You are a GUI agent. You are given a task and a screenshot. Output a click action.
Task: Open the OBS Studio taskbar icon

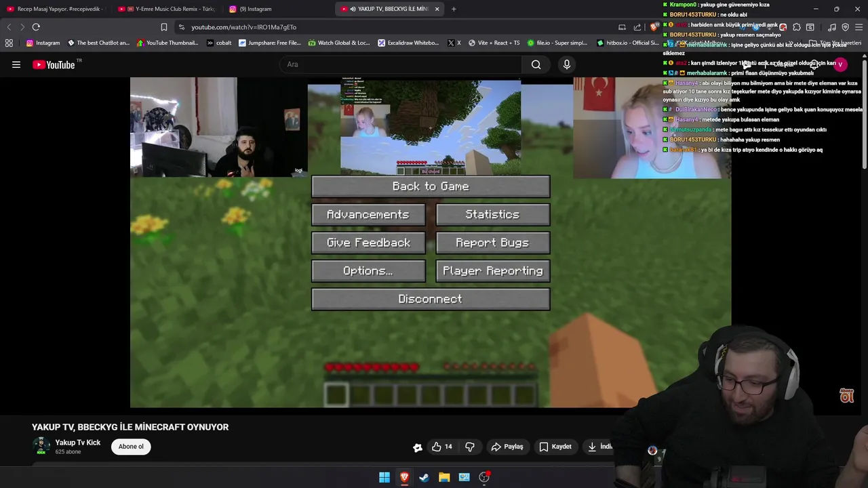click(484, 477)
